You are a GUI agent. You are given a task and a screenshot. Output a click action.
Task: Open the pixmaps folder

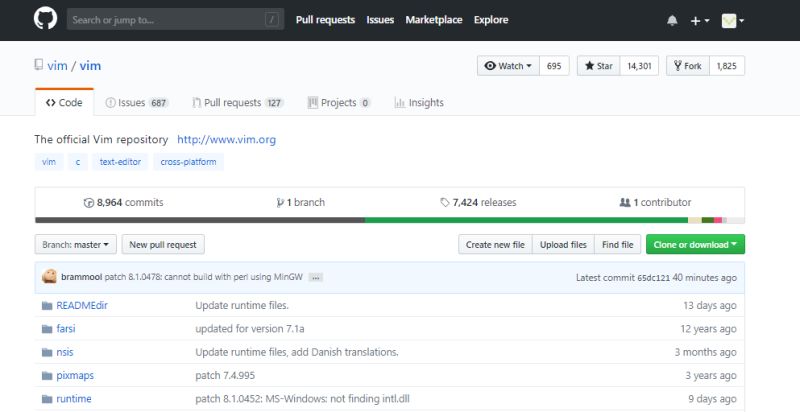point(75,376)
